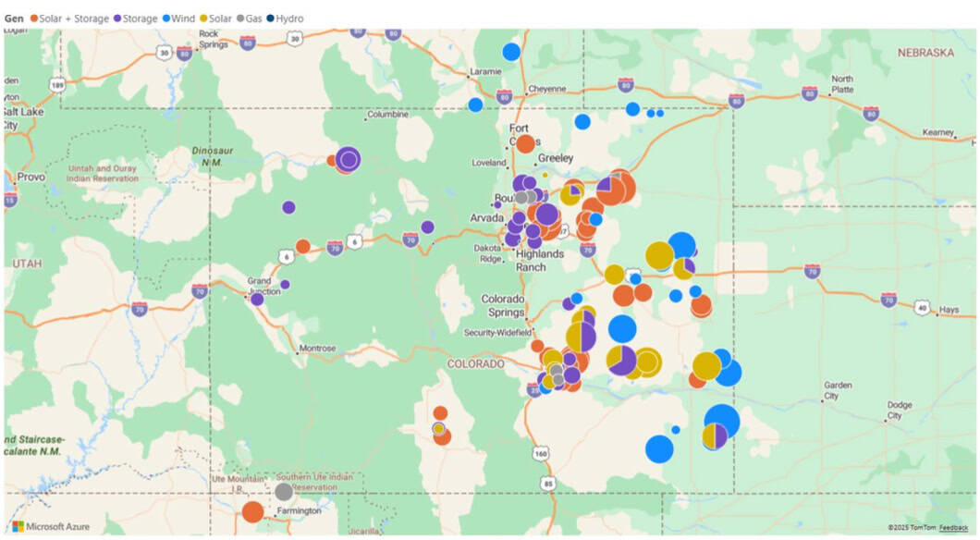Image resolution: width=980 pixels, height=540 pixels.
Task: Select the lone purple bubble south of Dinosaur N.M.
Action: (288, 207)
